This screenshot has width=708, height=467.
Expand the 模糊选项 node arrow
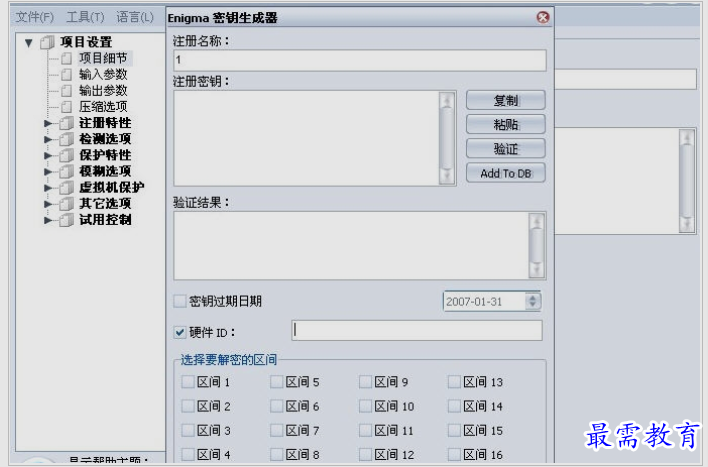point(48,172)
